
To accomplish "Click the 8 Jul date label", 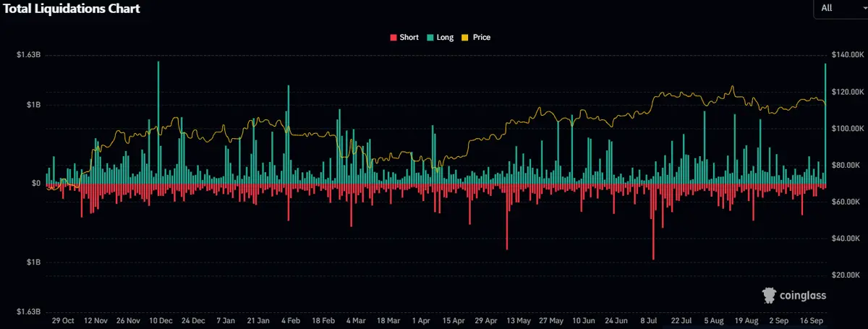I will point(649,320).
